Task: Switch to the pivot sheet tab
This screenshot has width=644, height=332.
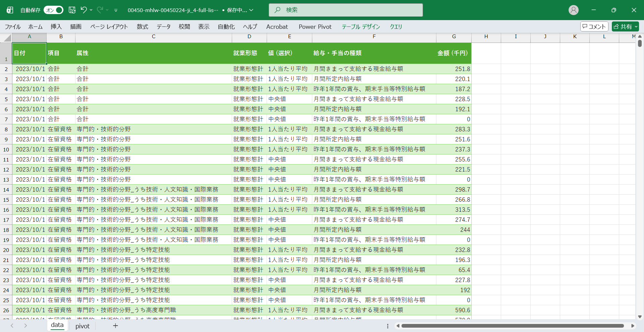Action: (82, 326)
